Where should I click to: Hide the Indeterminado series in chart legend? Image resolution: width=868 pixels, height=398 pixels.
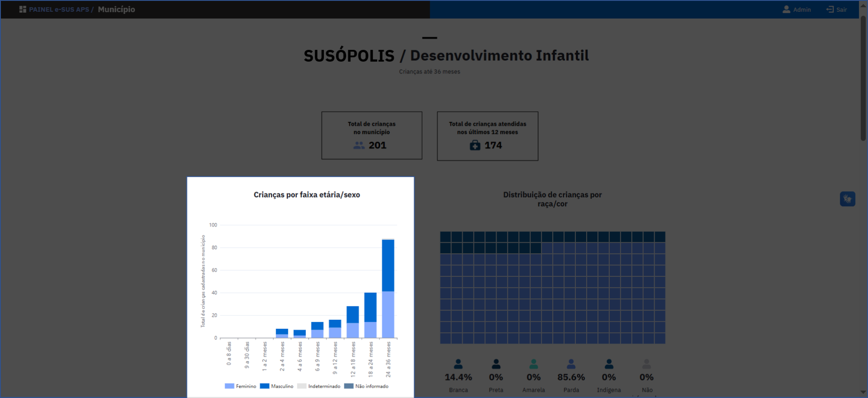pos(319,386)
